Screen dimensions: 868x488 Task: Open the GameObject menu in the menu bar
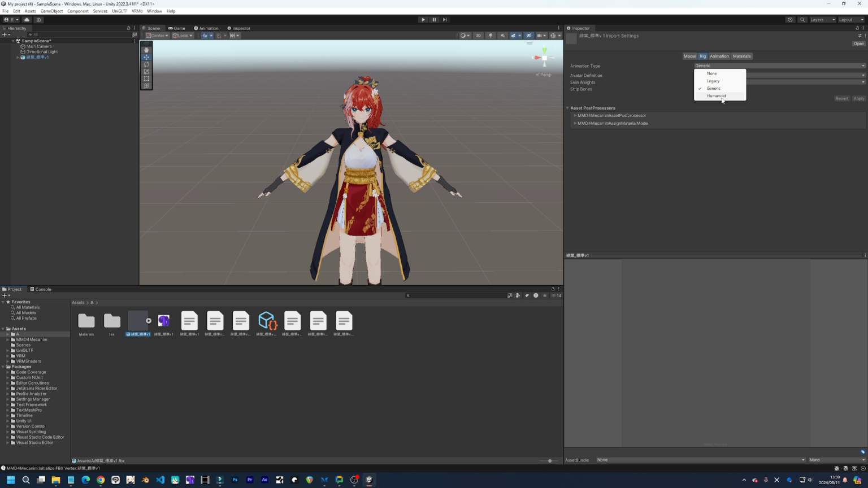click(x=51, y=11)
